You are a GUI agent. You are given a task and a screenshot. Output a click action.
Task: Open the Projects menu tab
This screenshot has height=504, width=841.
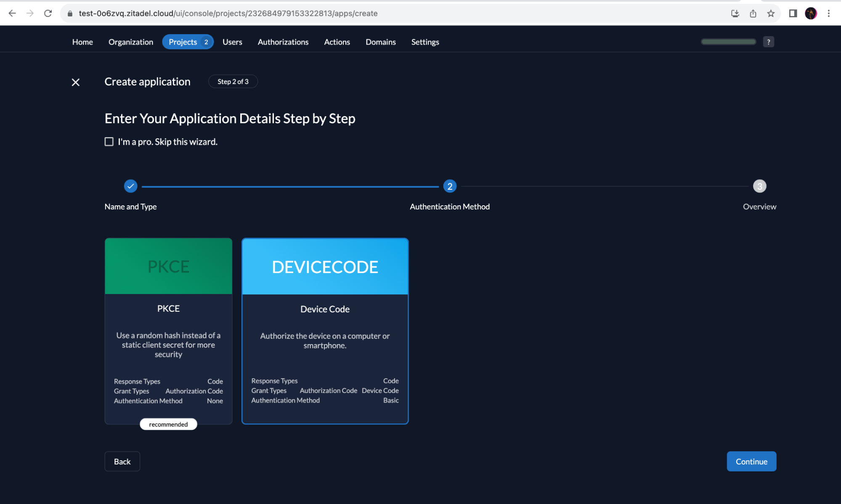(x=188, y=42)
